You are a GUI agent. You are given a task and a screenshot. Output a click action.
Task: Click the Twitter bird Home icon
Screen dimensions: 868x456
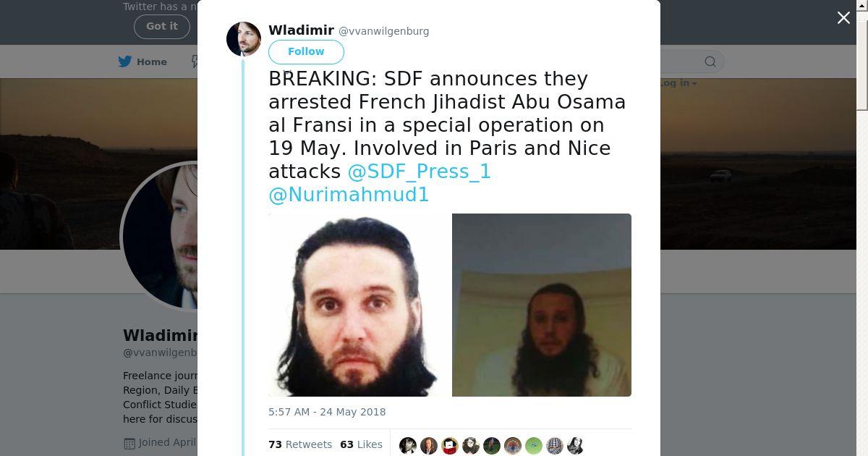(x=125, y=62)
